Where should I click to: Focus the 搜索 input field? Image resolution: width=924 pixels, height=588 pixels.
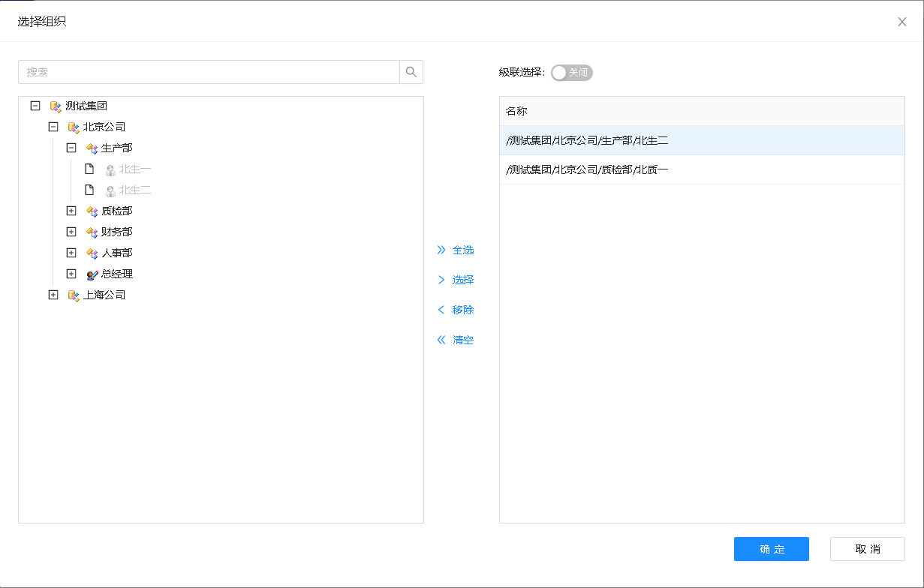[x=209, y=72]
